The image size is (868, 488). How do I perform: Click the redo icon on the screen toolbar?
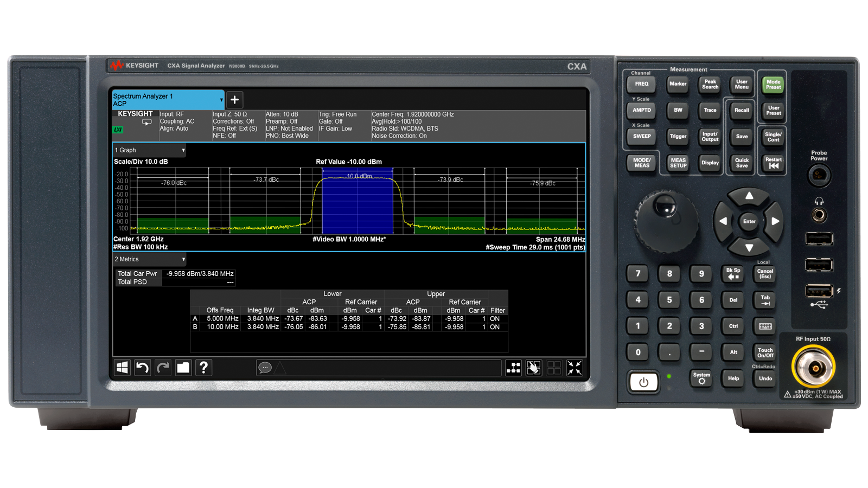point(163,368)
